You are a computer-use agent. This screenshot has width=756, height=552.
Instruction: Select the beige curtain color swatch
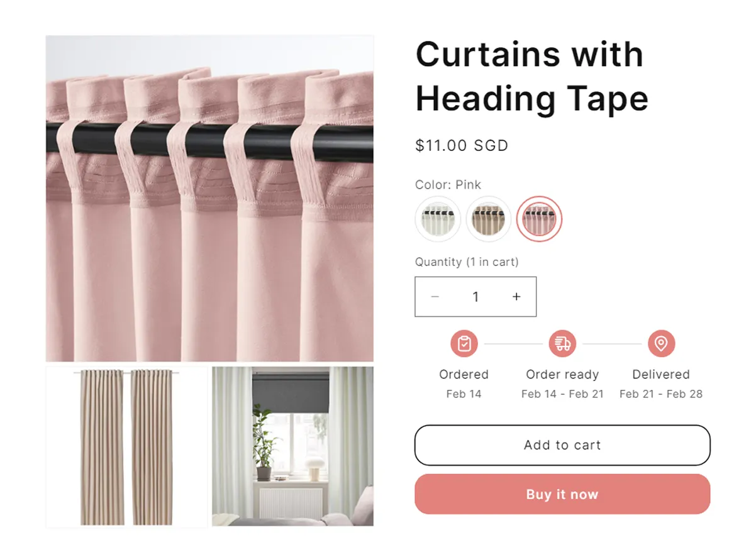tap(489, 219)
